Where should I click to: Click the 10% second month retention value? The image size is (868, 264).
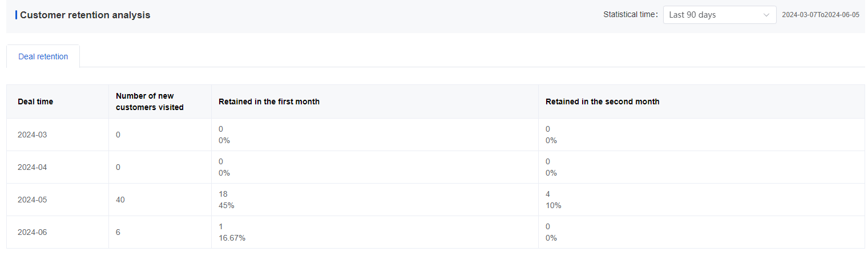(554, 205)
